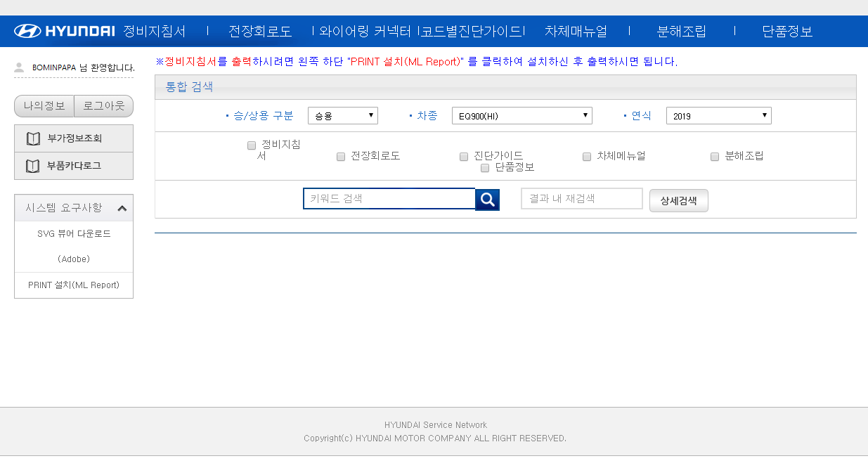Screen dimensions: 868x468
Task: Tick the 차체메뉴얼 checkbox
Action: (587, 157)
